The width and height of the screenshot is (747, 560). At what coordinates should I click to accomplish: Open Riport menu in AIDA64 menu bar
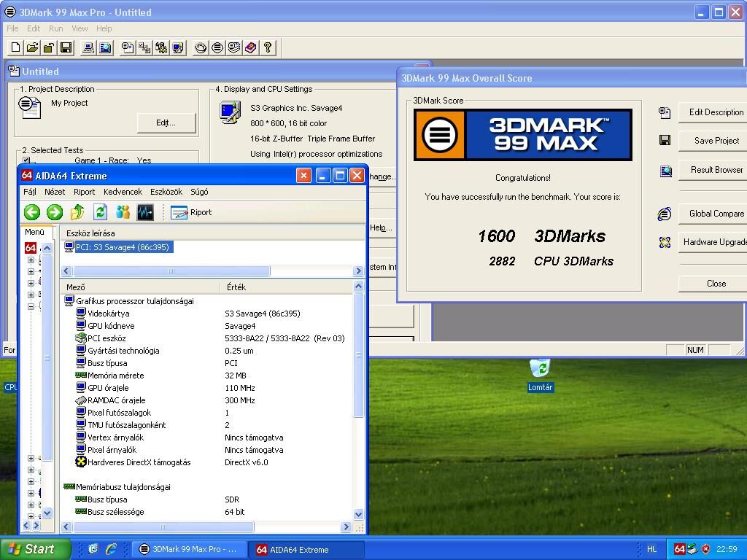[85, 192]
